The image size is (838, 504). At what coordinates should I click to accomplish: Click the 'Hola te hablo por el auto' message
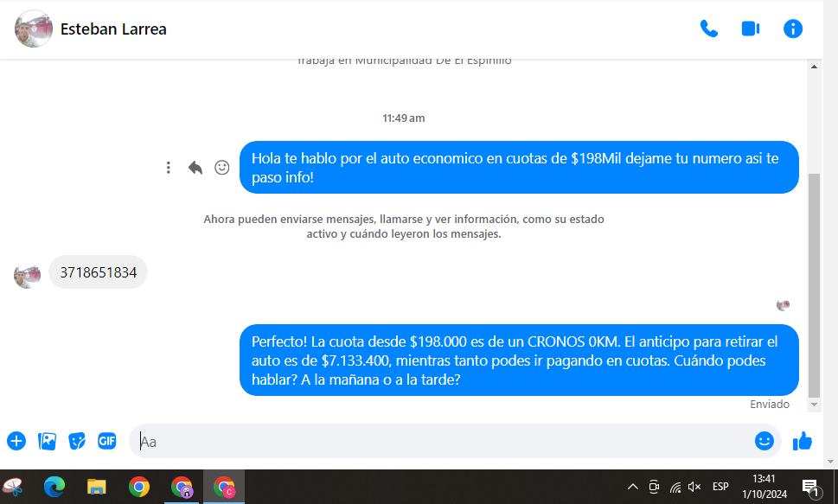click(x=519, y=168)
